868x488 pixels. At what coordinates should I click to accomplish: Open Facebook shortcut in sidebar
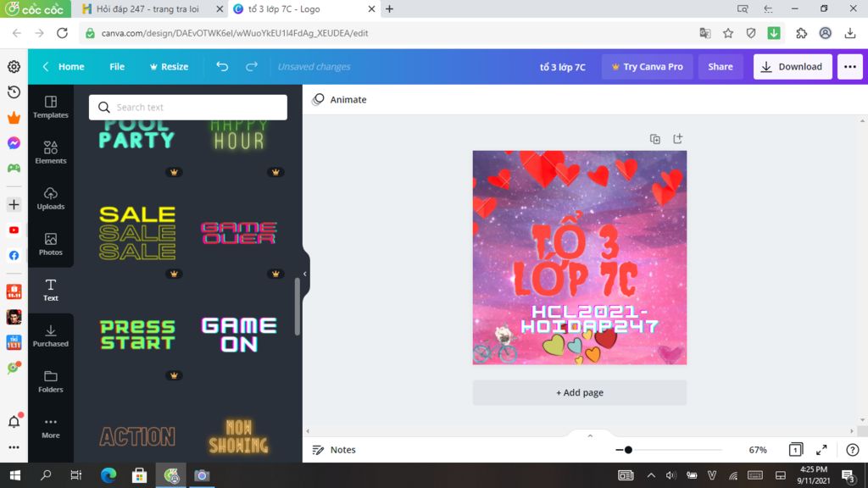14,256
